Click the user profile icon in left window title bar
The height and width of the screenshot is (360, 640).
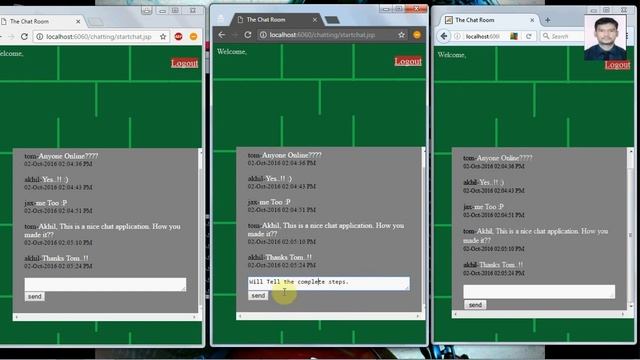click(147, 11)
